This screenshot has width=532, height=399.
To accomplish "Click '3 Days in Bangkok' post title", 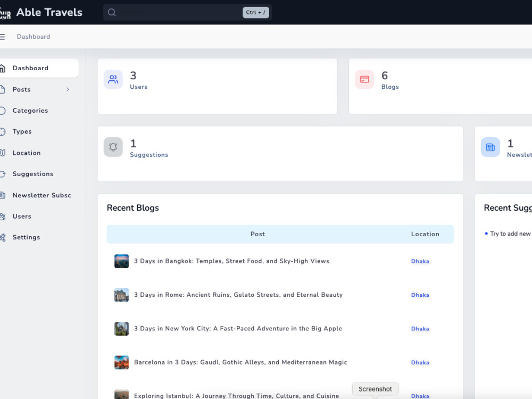I will click(232, 261).
